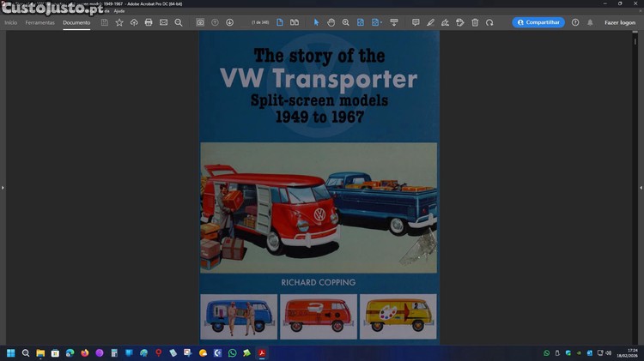Go to next page down arrow
Viewport: 644px width, 361px height.
click(x=229, y=22)
